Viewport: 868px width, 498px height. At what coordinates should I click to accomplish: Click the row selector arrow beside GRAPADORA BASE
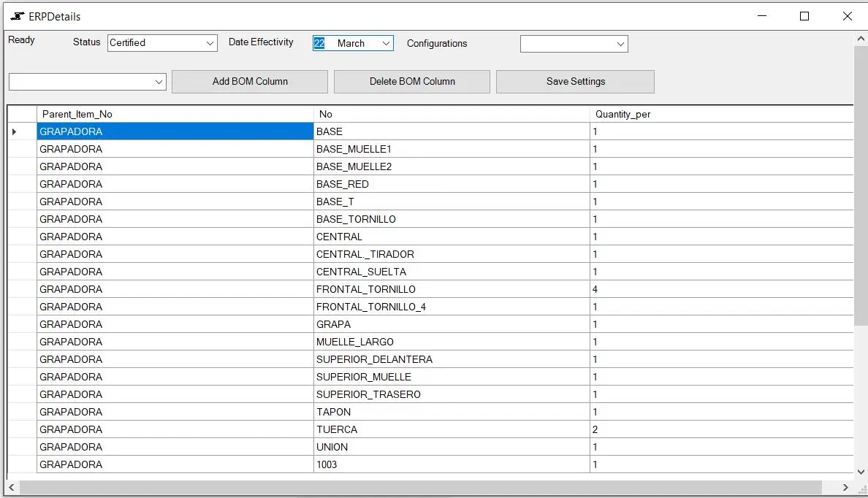[15, 131]
